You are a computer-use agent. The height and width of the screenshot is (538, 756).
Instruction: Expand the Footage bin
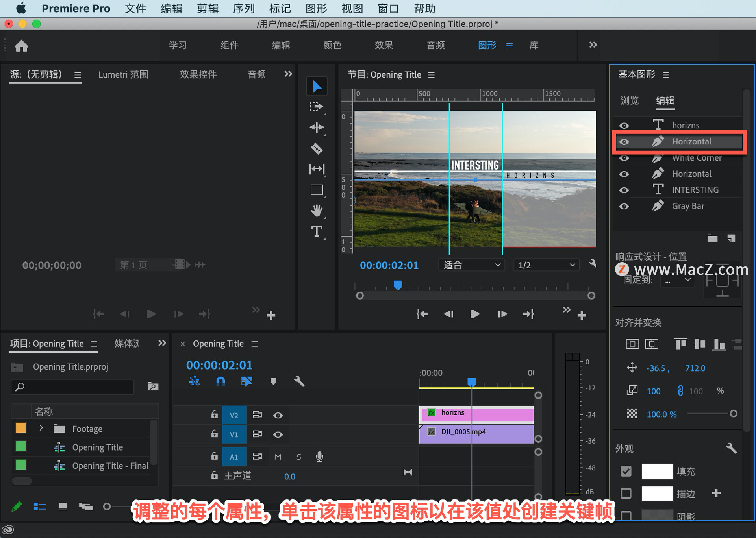point(41,428)
